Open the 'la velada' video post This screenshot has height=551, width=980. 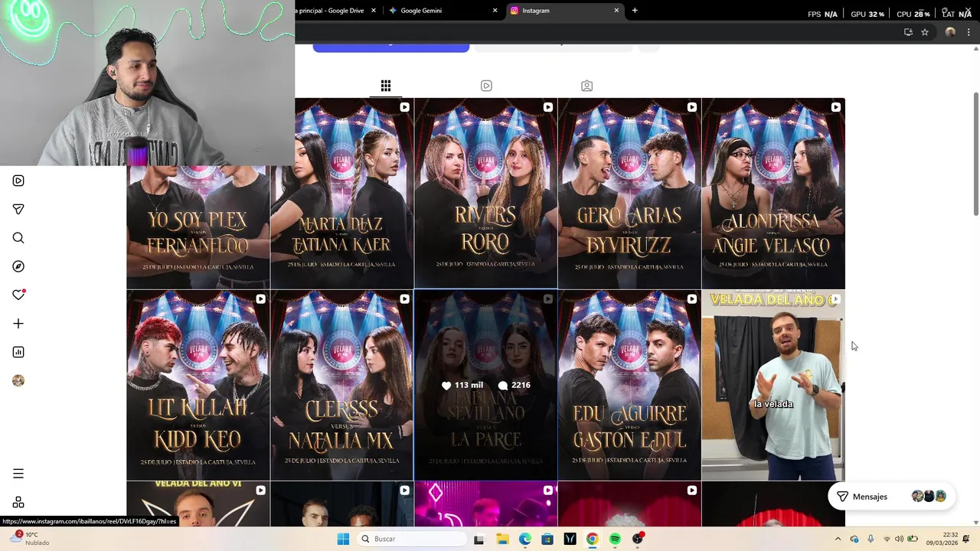[773, 385]
